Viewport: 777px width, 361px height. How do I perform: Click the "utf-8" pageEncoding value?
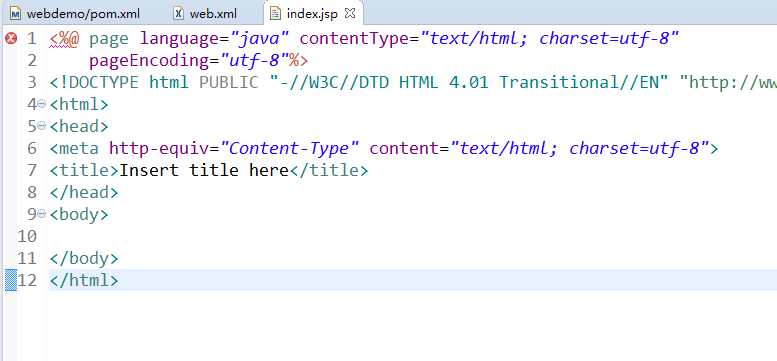tap(255, 60)
